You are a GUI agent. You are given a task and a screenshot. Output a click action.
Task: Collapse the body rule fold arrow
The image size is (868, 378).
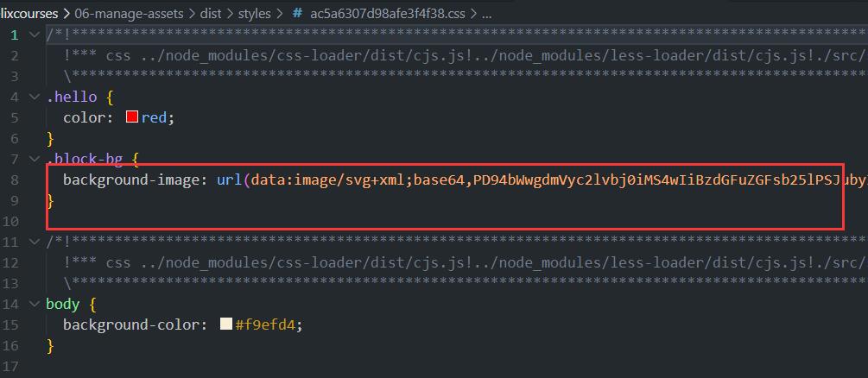point(35,304)
